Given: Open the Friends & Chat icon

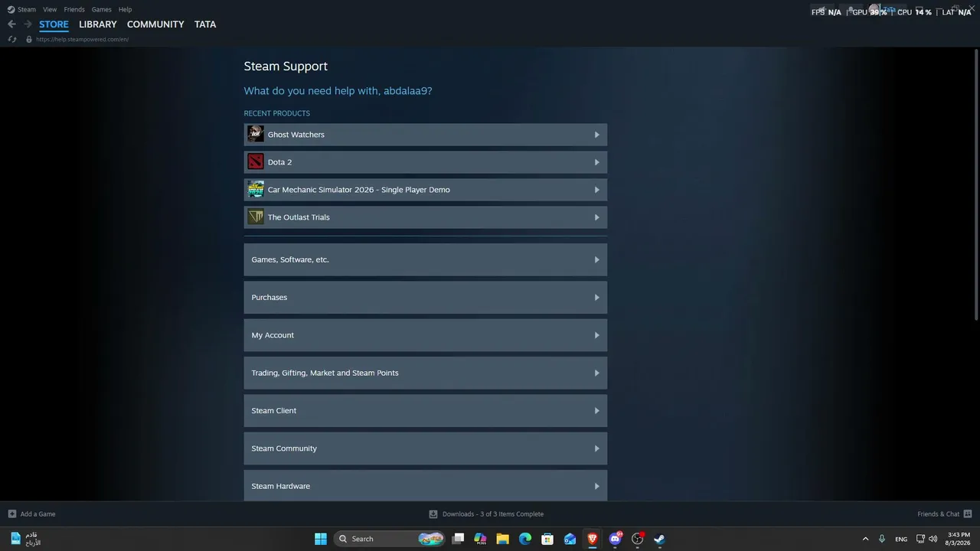Looking at the screenshot, I should click(x=968, y=514).
